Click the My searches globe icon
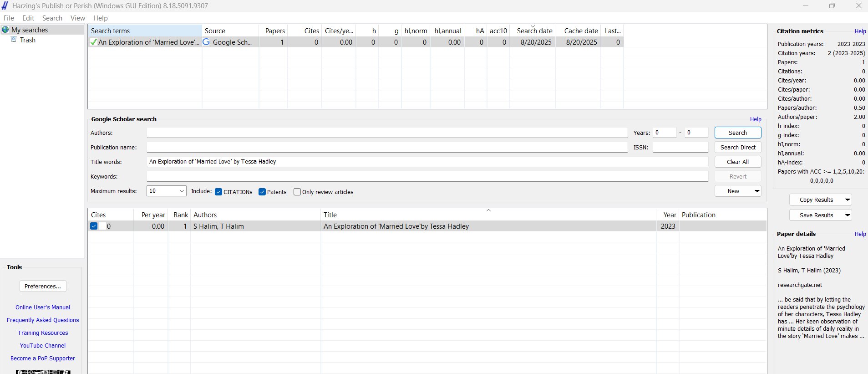 coord(5,30)
